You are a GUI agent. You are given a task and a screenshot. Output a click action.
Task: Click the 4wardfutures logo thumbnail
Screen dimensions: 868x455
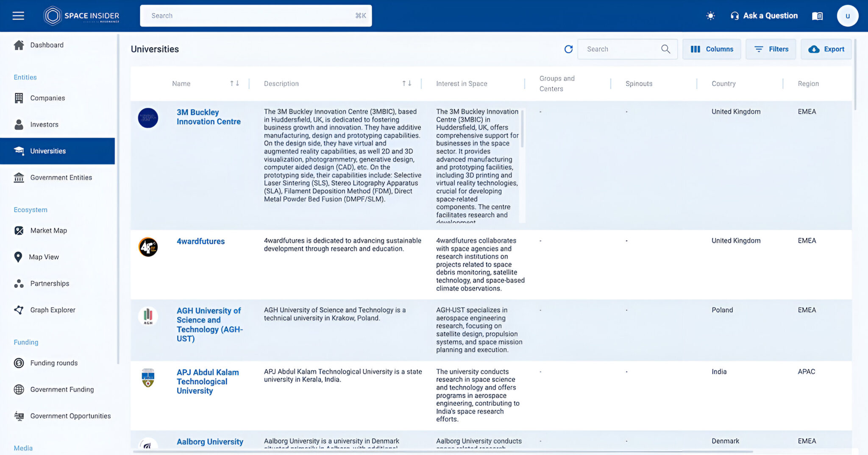click(148, 247)
